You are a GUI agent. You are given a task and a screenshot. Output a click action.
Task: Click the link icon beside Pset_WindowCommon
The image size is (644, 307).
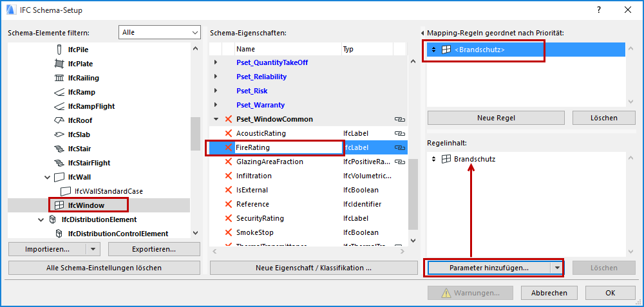pos(399,119)
